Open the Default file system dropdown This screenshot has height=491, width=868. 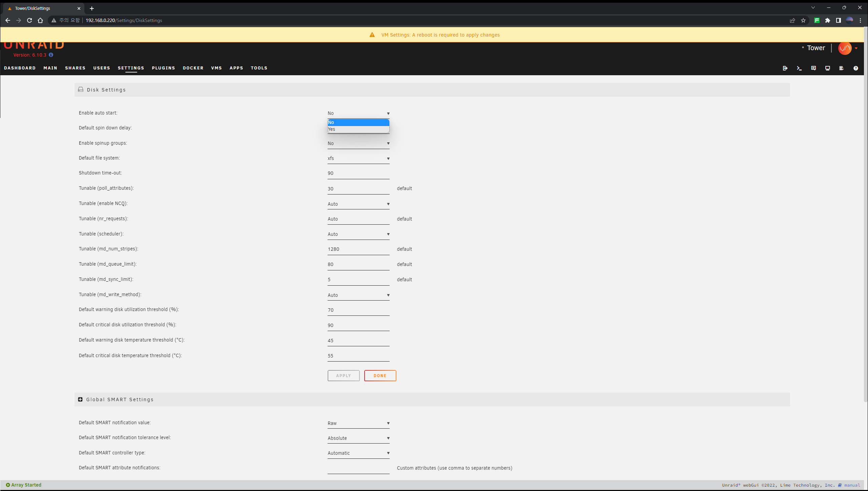[358, 158]
